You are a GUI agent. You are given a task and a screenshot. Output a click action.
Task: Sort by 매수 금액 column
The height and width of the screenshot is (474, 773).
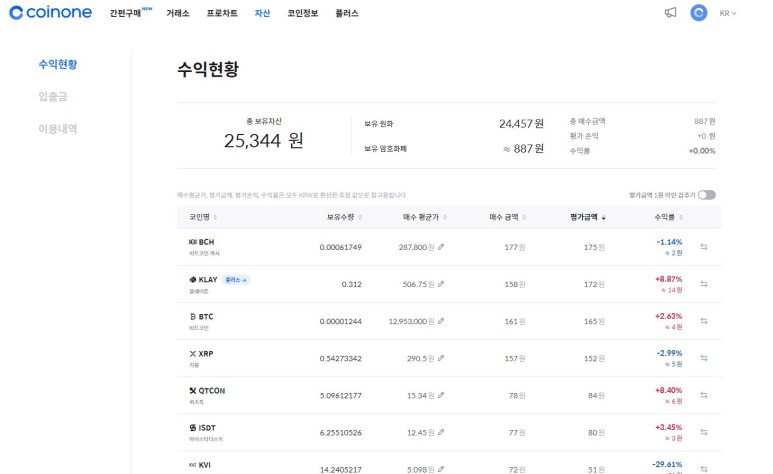[508, 217]
